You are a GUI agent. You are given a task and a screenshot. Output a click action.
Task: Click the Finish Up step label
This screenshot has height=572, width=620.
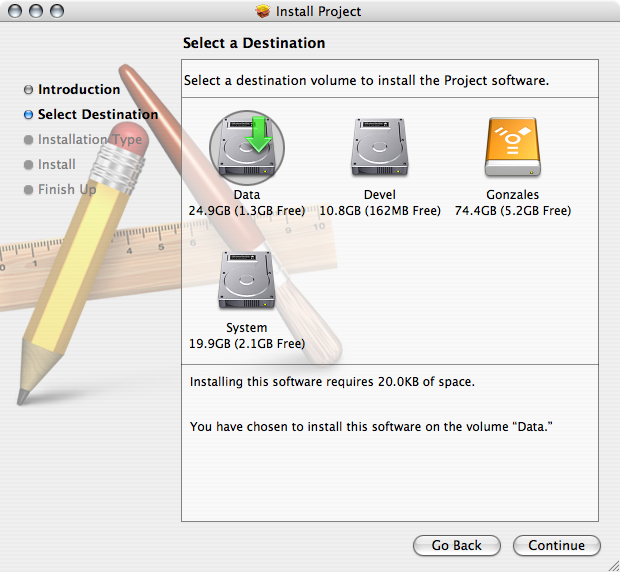pyautogui.click(x=67, y=190)
